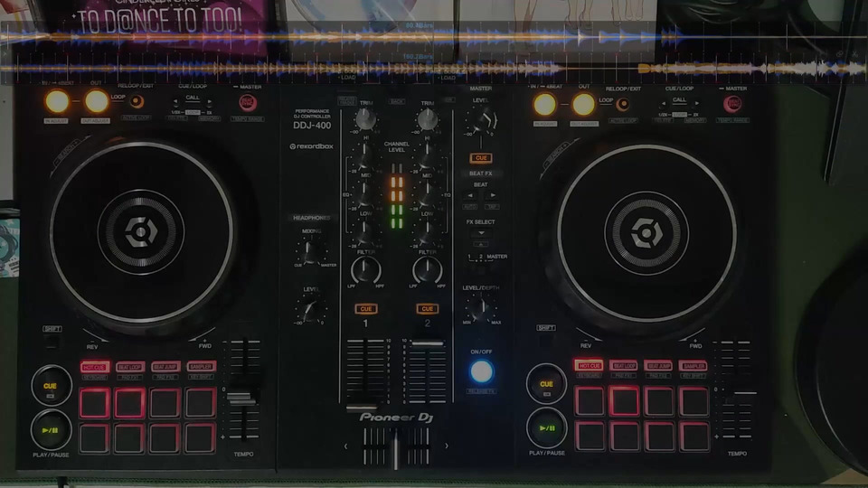
Task: Adjust the headphones MIXING knob
Action: coord(311,251)
